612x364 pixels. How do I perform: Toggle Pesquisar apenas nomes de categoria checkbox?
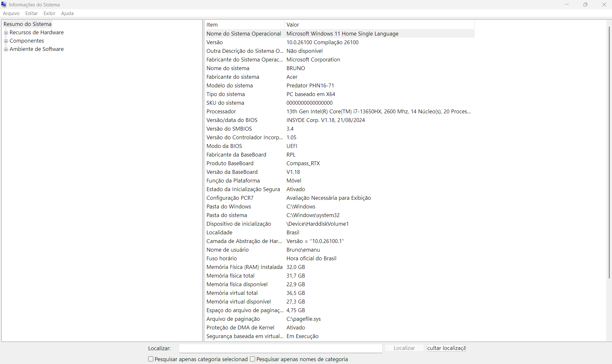click(x=253, y=359)
